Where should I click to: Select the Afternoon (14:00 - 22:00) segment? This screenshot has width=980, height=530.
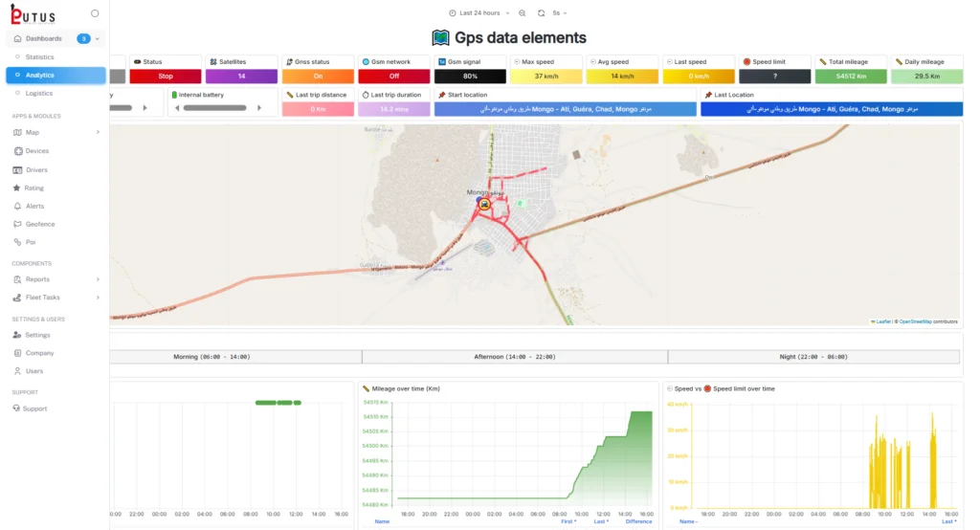pyautogui.click(x=514, y=357)
